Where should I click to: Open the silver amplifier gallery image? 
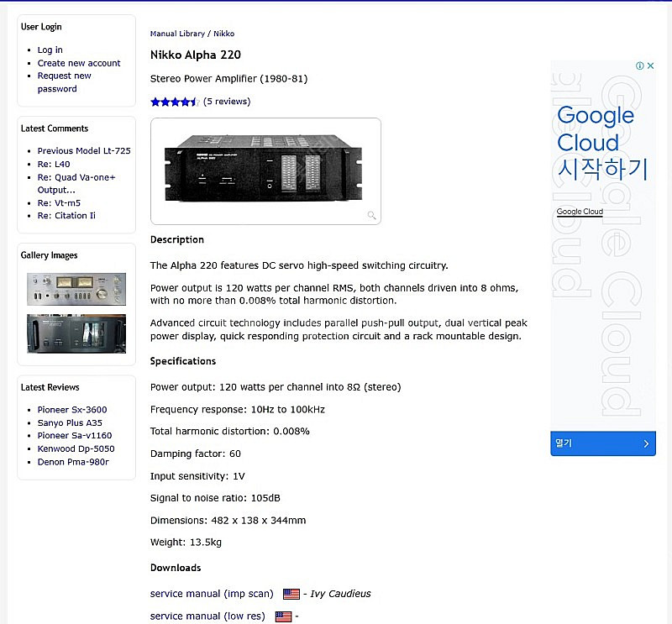[x=76, y=289]
